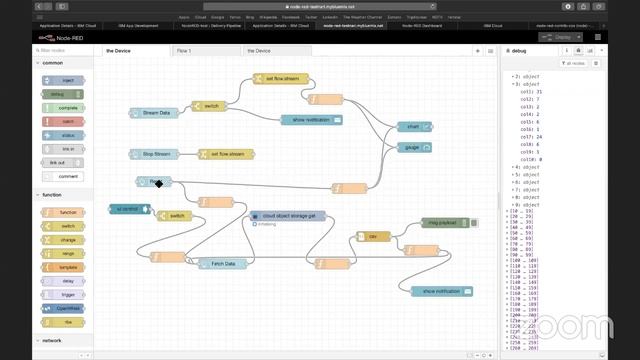Select the function node in the palette
The image size is (640, 360).
63,212
